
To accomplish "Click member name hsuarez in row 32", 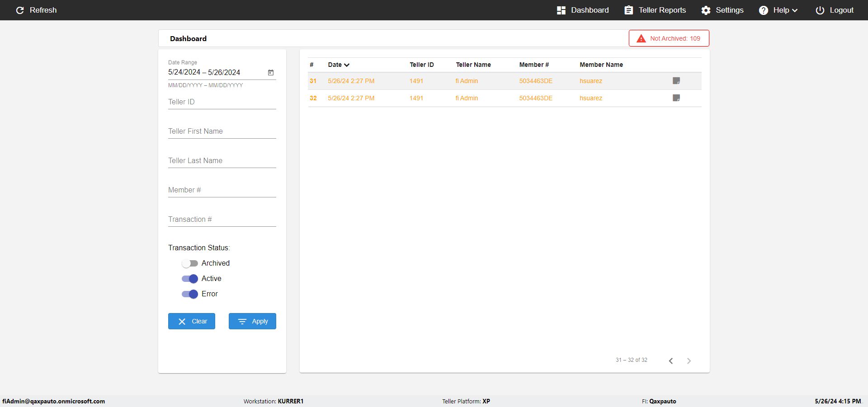I will click(591, 98).
